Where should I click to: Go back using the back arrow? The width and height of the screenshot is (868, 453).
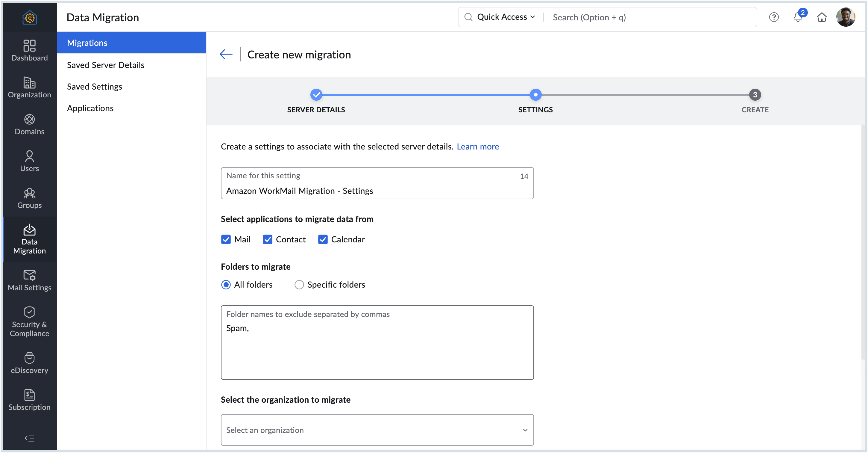pyautogui.click(x=226, y=54)
